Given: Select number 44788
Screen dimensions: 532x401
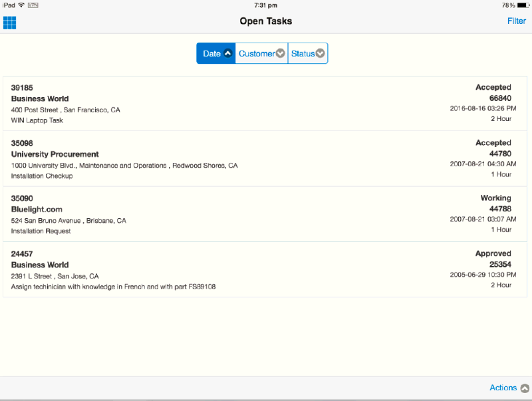Looking at the screenshot, I should click(x=500, y=209).
